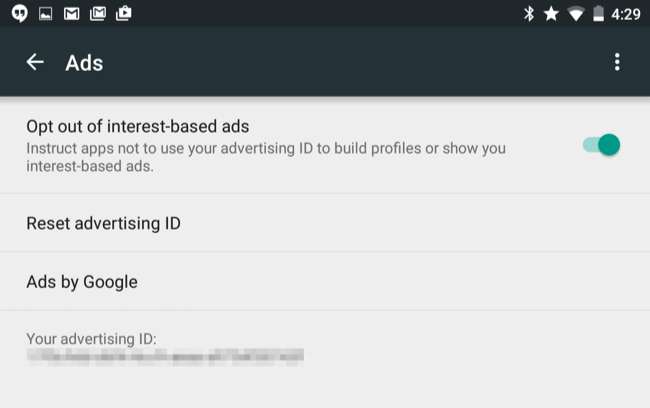Toggle the interest-based ads opt-out switch
The width and height of the screenshot is (650, 408).
(602, 145)
